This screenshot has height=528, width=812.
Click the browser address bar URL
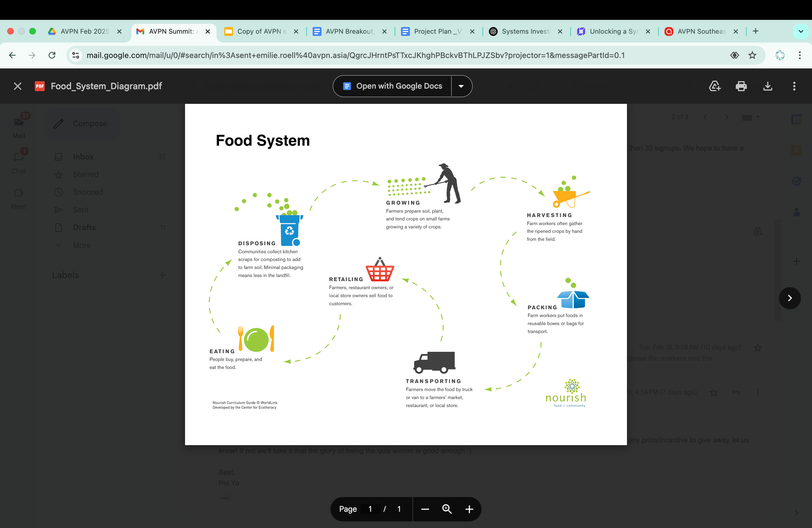pos(355,55)
